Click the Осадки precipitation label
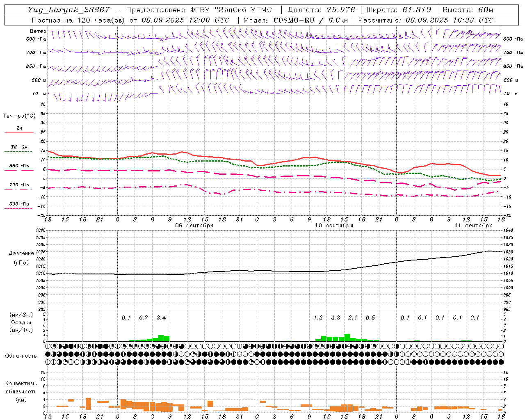 point(21,322)
